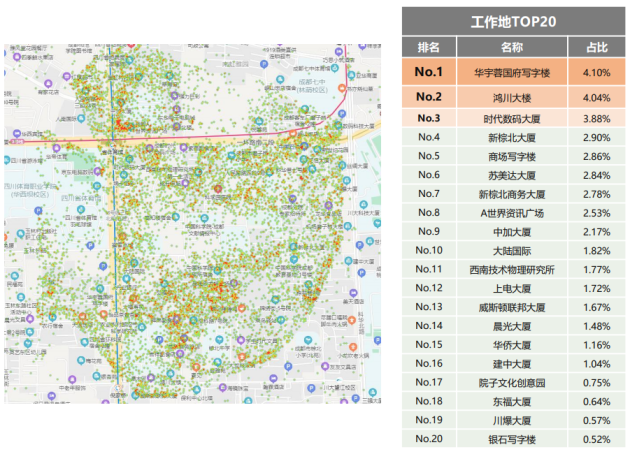This screenshot has width=630, height=454.
Task: Select orange marker near 小成欢老火锅
Action: pos(353,346)
